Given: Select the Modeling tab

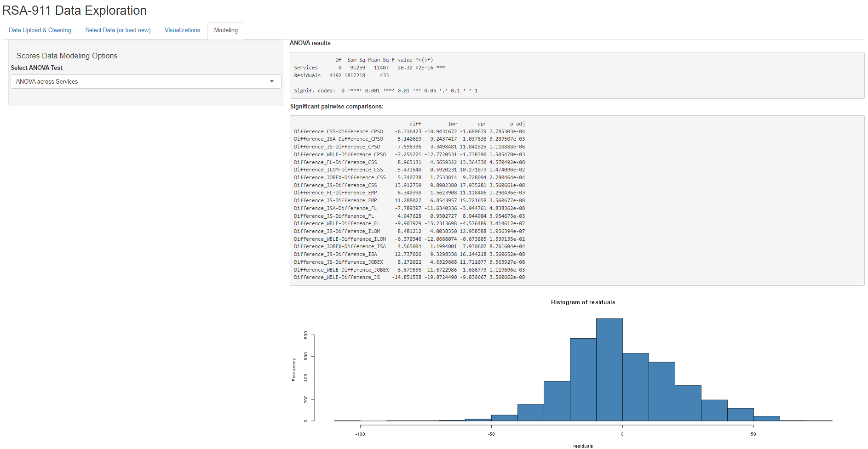Looking at the screenshot, I should point(226,30).
